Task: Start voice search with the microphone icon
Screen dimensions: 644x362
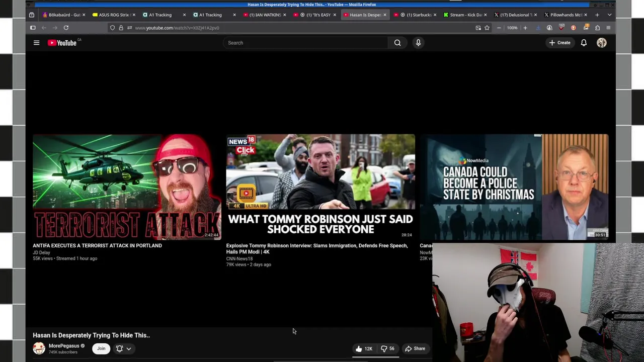Action: click(418, 43)
